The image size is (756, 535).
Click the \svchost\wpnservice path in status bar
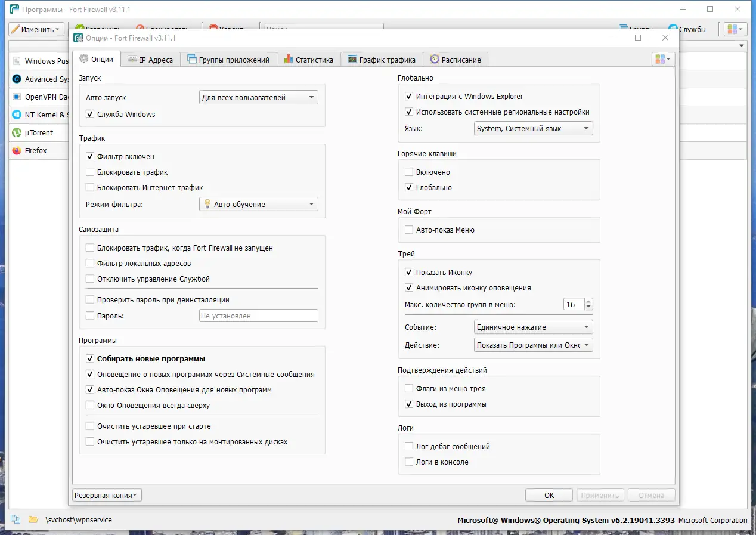pyautogui.click(x=79, y=519)
